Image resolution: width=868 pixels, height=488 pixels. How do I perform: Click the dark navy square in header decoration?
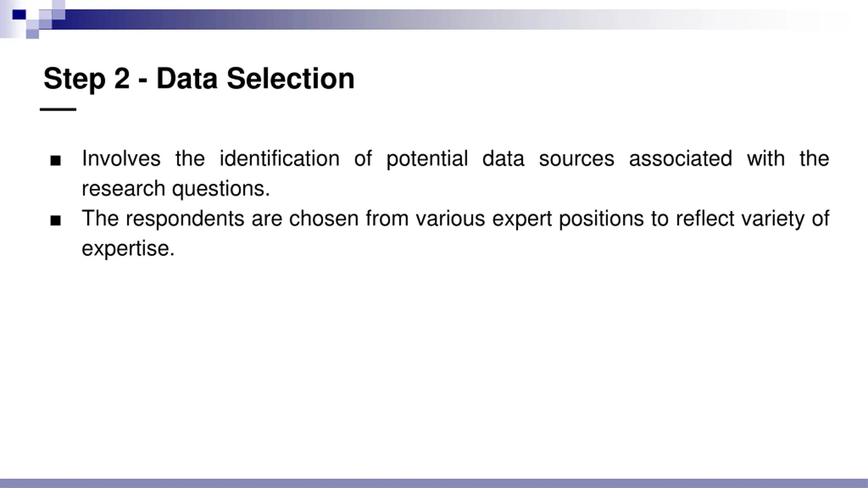click(x=19, y=15)
